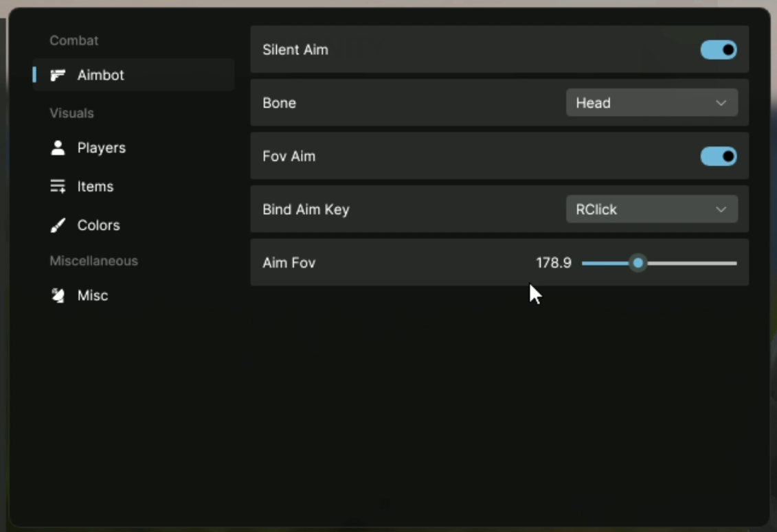Click the chevron arrow in the Bind Aim Key dropdown

tap(721, 209)
